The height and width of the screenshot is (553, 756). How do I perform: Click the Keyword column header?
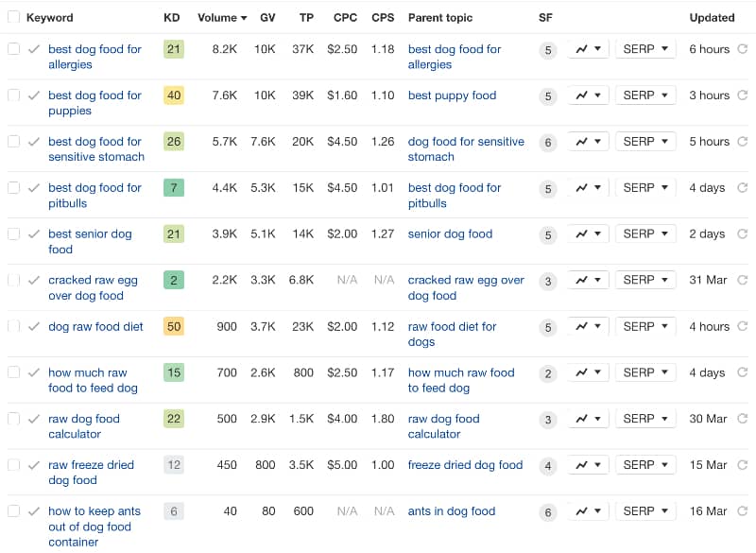[x=50, y=17]
